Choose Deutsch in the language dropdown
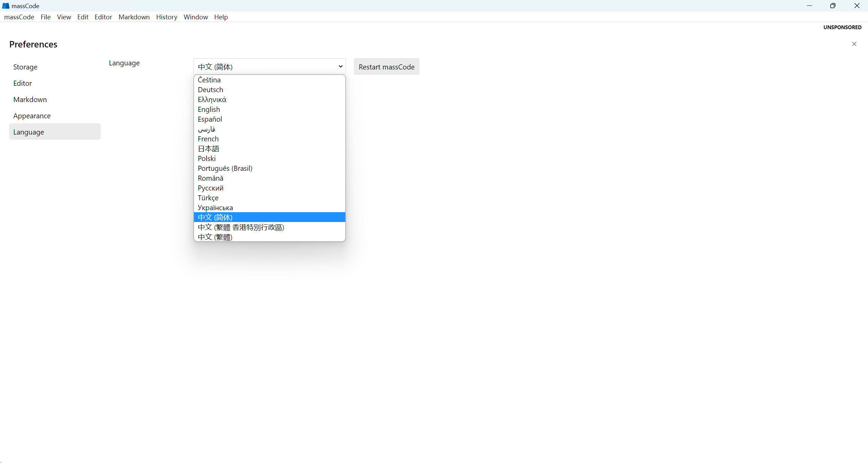The height and width of the screenshot is (463, 868). [x=210, y=90]
